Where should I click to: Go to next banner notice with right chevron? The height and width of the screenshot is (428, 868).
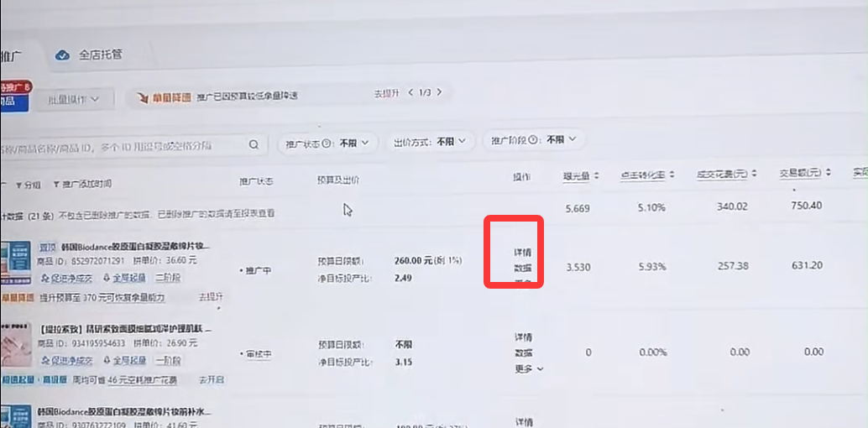(x=440, y=92)
